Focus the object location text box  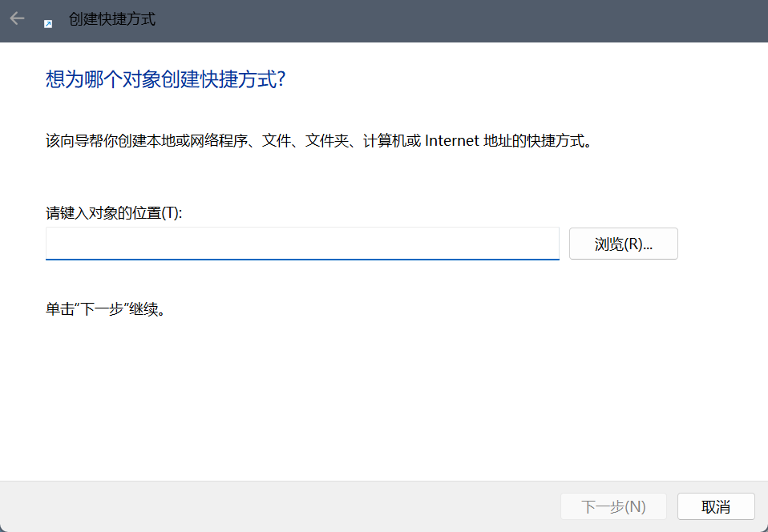301,243
